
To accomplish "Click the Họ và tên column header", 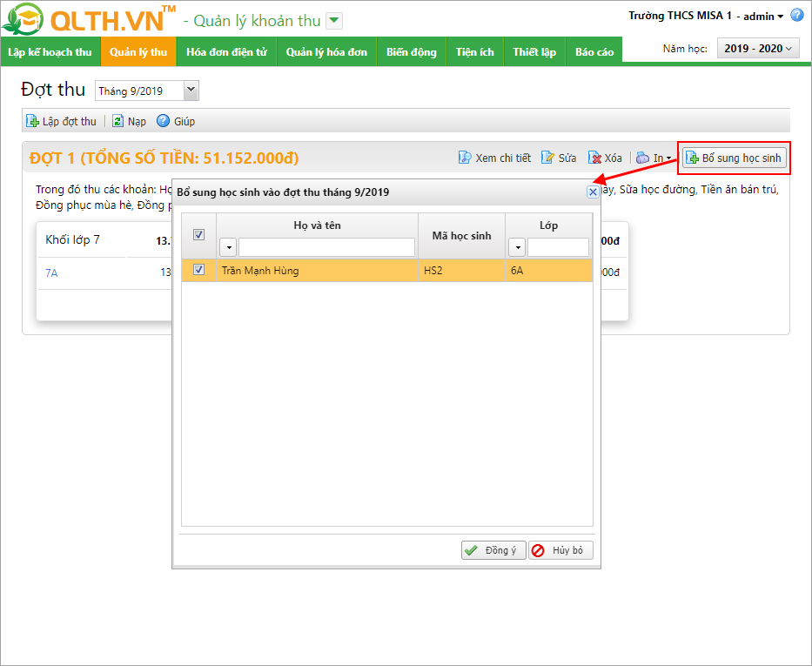I will tap(317, 225).
